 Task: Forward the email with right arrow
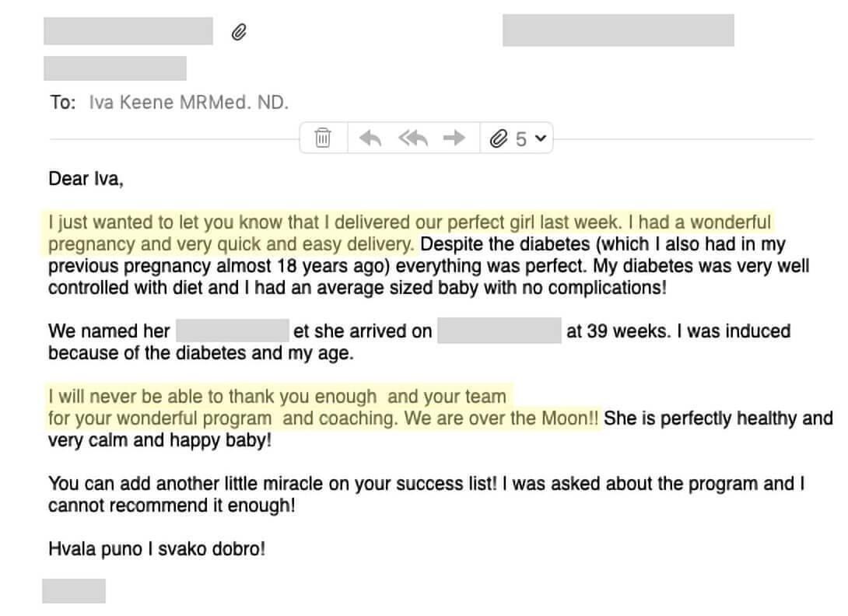(454, 138)
